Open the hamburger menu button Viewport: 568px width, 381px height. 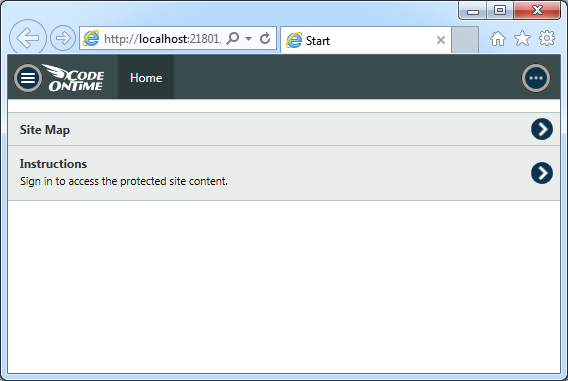pos(28,78)
